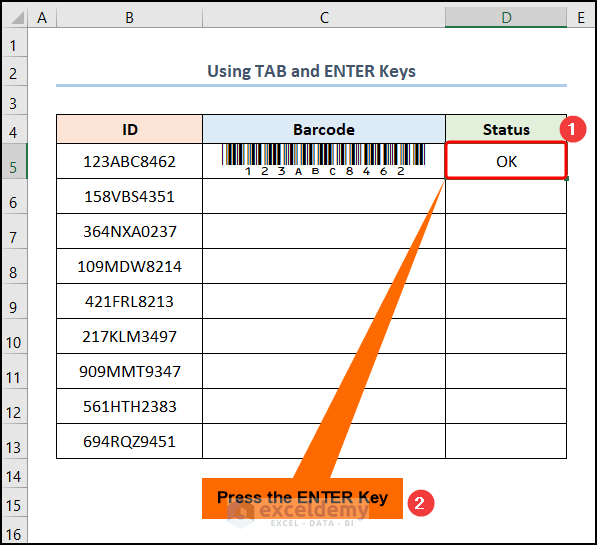This screenshot has width=597, height=545.
Task: Click the barcode image in row 5
Action: (324, 160)
